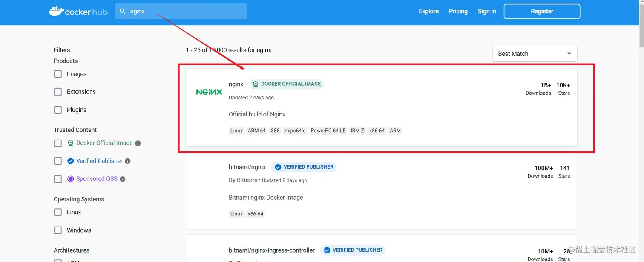Check the Windows operating system filter
644x262 pixels.
coord(58,230)
